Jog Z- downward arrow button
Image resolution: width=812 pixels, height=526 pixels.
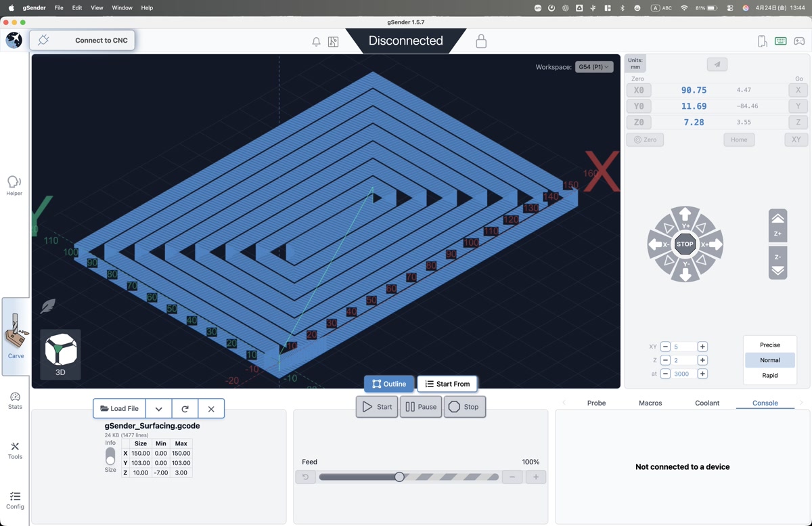[778, 263]
